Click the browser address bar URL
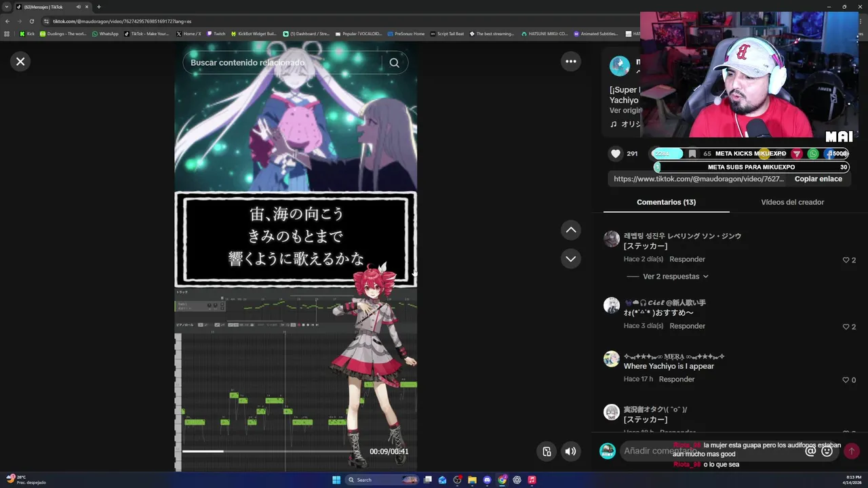The width and height of the screenshot is (868, 488). (122, 21)
